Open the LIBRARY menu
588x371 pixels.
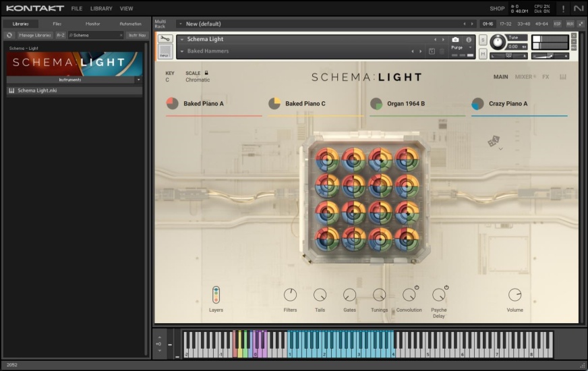pos(101,8)
